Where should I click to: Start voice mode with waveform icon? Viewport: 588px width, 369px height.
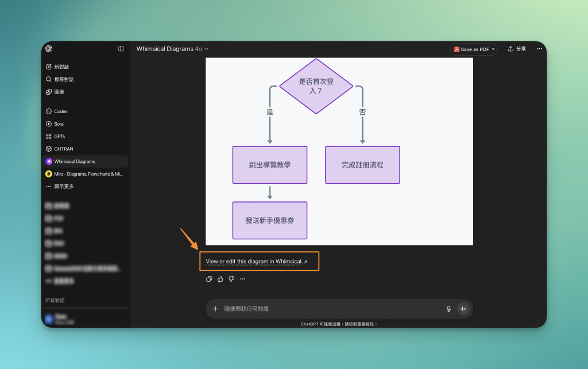(463, 309)
